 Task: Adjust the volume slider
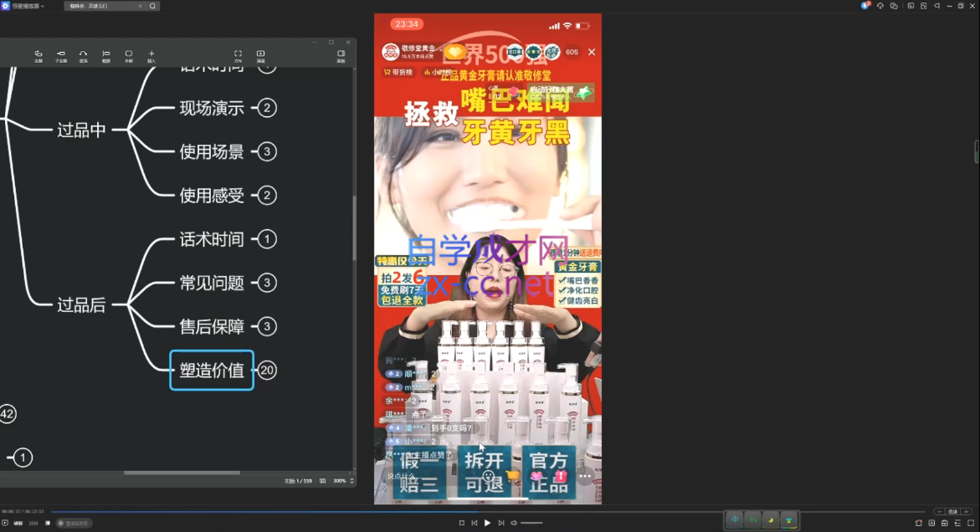532,524
